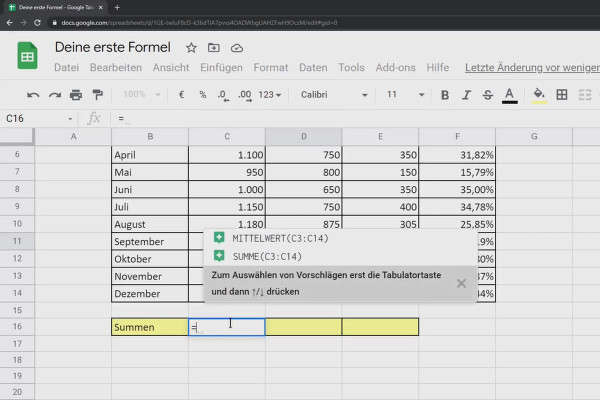
Task: Open the font size 11 dropdown
Action: coord(405,95)
